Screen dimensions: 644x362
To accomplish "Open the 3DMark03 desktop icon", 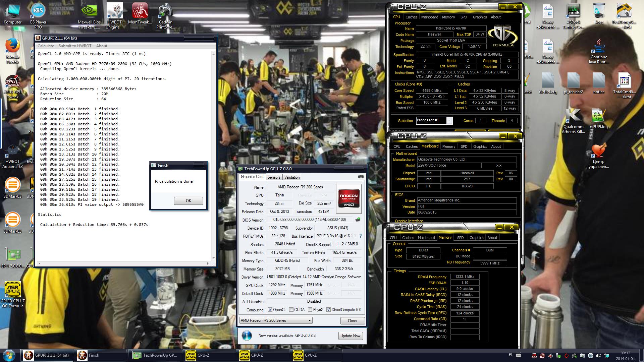I will pyautogui.click(x=12, y=188).
